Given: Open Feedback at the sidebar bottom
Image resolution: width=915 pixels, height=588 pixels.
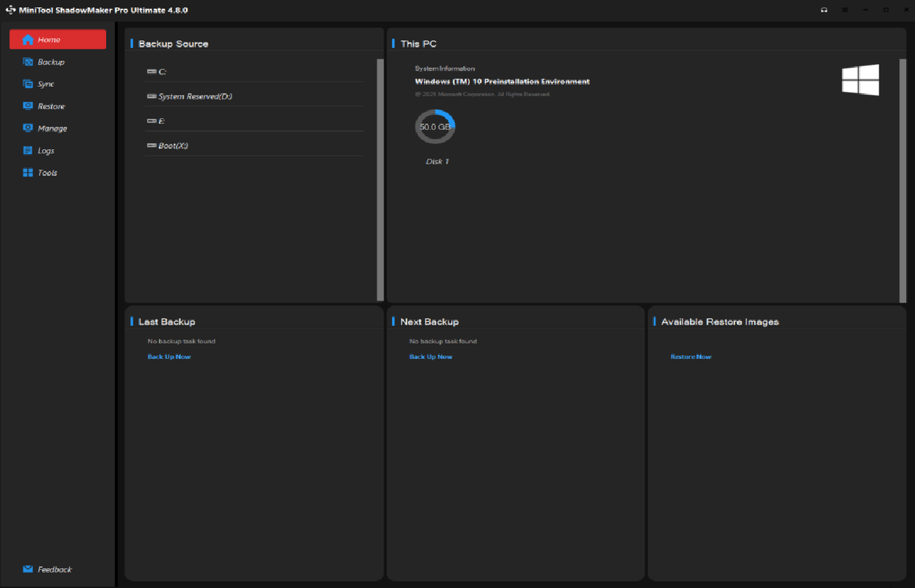Looking at the screenshot, I should 47,570.
